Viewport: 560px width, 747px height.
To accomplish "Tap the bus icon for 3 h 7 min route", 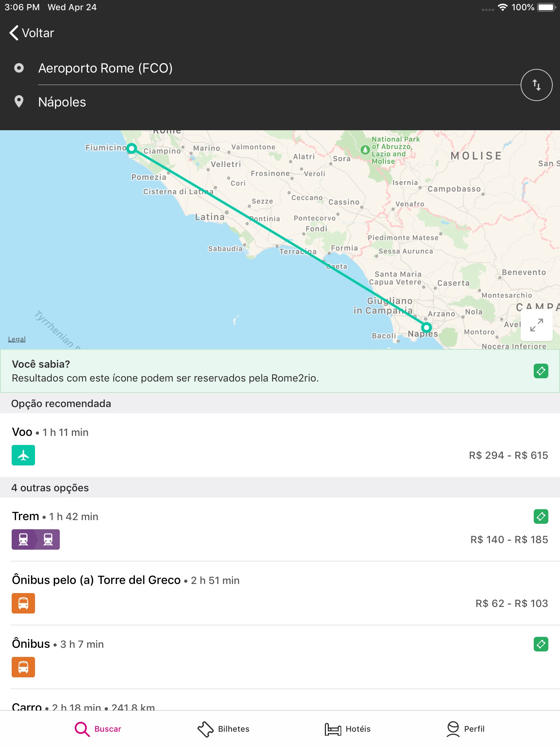I will (x=23, y=667).
